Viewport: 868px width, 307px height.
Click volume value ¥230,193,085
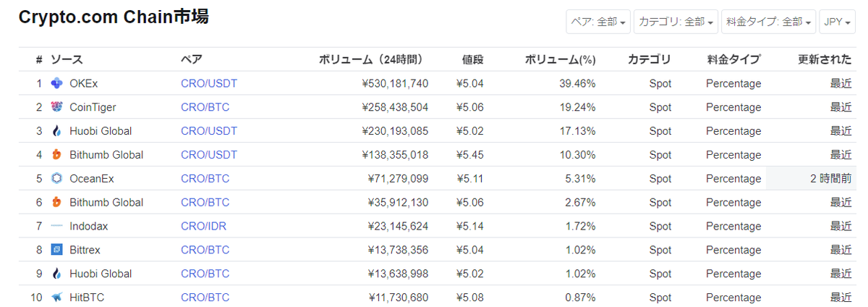click(395, 131)
